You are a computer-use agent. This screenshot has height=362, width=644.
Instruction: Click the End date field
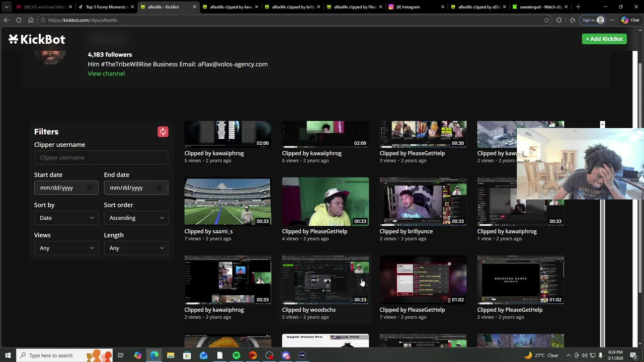[136, 188]
